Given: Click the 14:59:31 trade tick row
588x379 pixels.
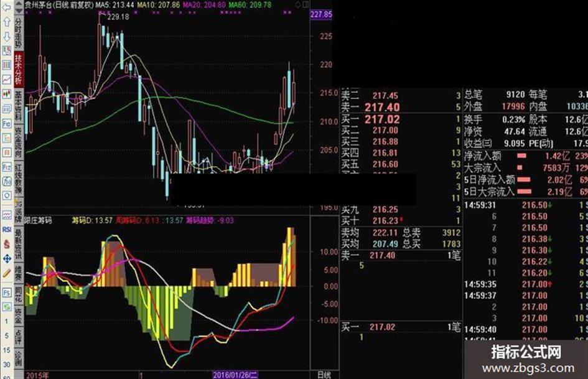Looking at the screenshot, I should (x=526, y=205).
